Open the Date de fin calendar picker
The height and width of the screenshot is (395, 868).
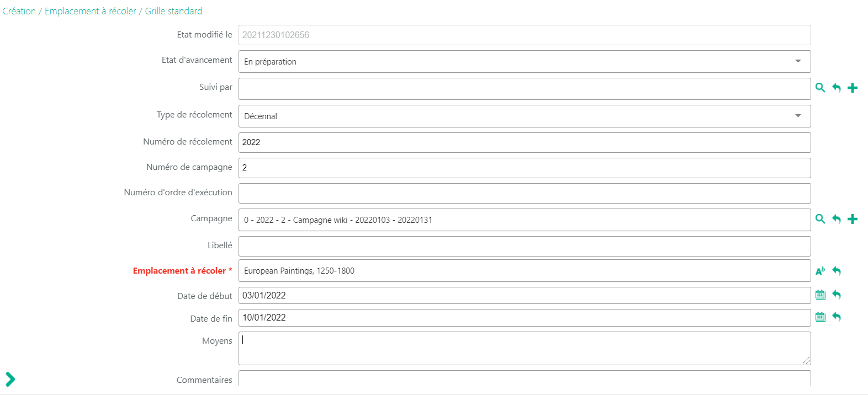820,317
